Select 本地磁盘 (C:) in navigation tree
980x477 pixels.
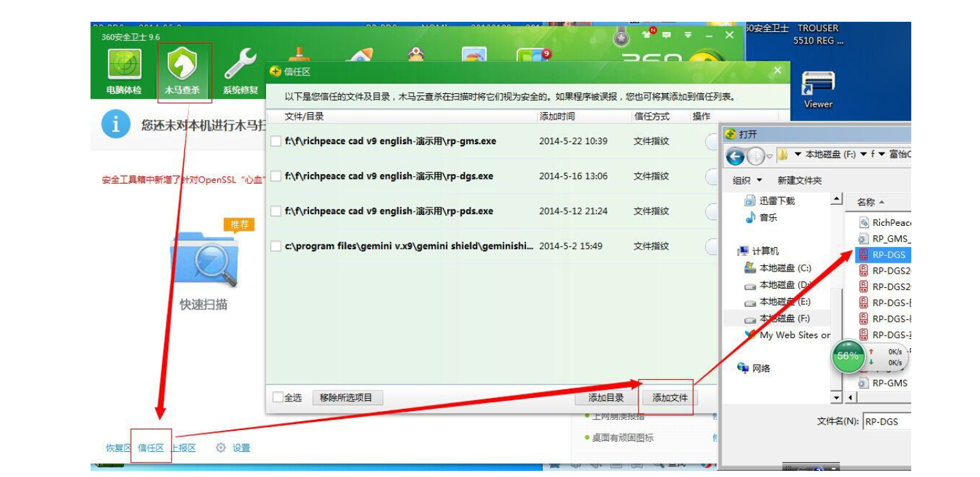coord(785,268)
